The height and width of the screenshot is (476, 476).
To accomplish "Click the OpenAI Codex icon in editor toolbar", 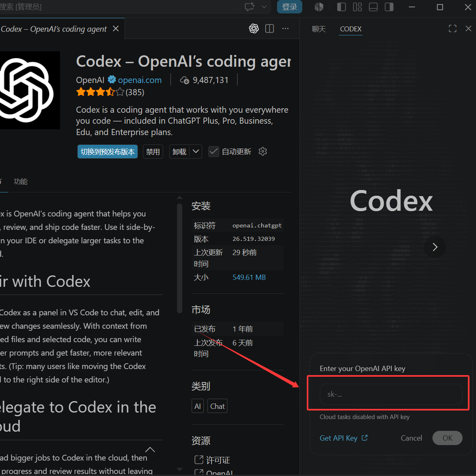I will pos(254,28).
